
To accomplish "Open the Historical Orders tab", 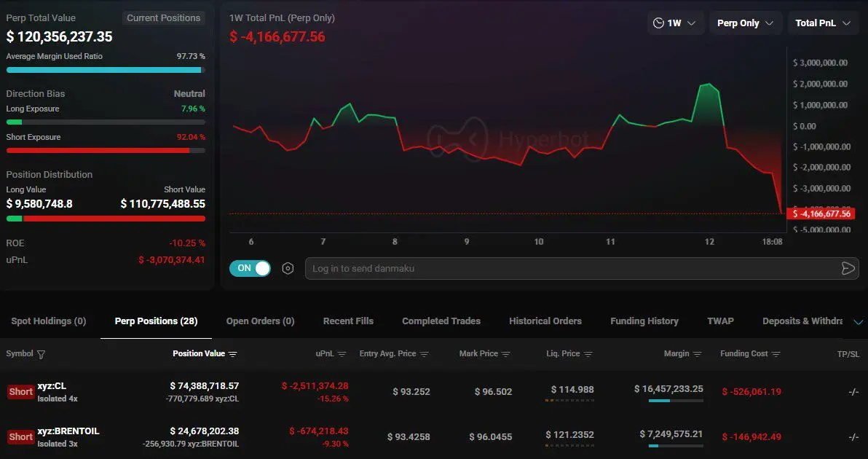I will coord(545,321).
